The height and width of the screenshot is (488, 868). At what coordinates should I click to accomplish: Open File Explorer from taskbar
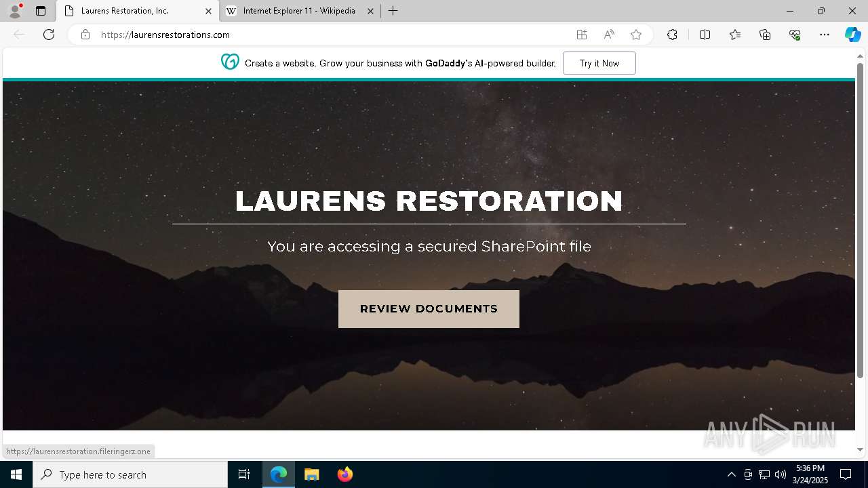[311, 474]
